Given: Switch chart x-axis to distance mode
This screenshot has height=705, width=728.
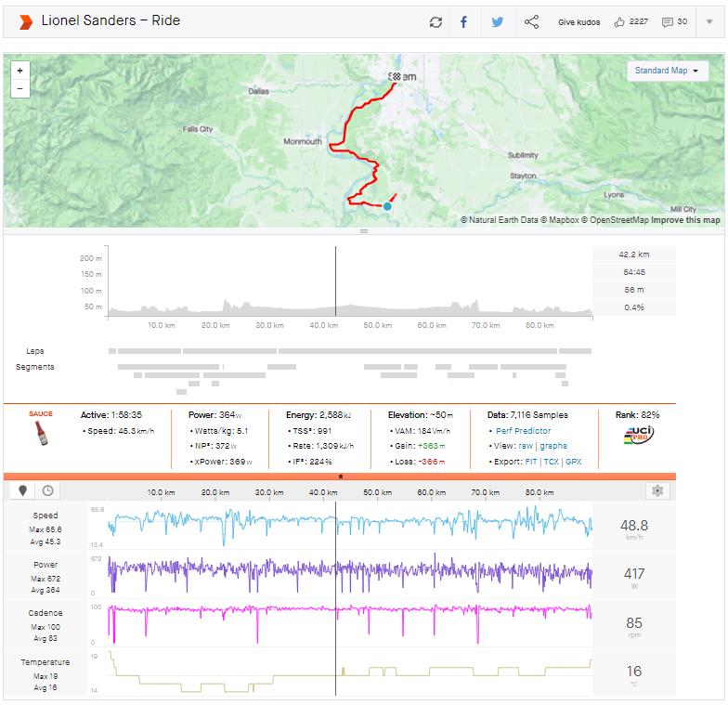Looking at the screenshot, I should tap(22, 490).
